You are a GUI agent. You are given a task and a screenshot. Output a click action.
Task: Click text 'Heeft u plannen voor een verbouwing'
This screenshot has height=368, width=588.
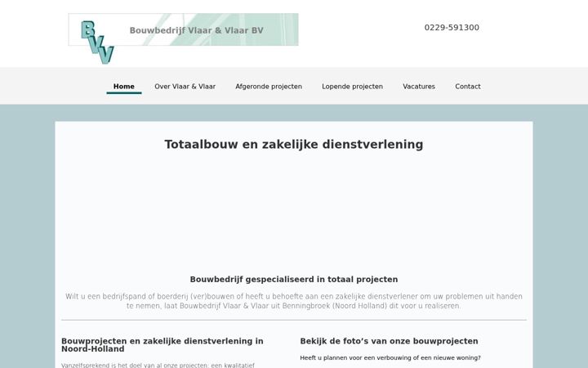coord(390,358)
